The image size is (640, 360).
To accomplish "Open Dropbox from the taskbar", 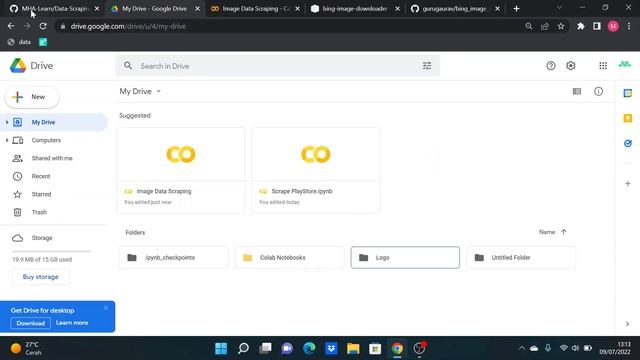I will 331,348.
